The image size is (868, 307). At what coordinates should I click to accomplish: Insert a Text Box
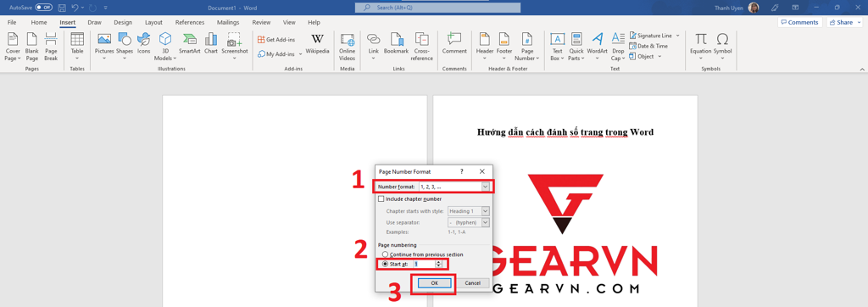(x=558, y=47)
